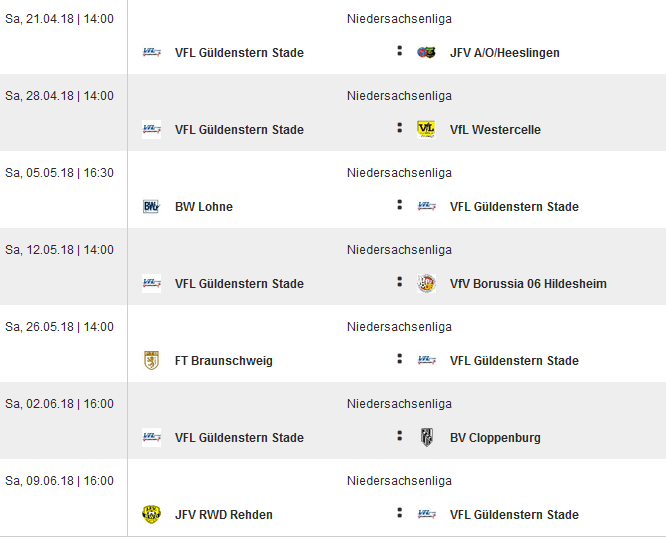
Task: Click the JFV A/O/Heeslingen club logo
Action: click(x=426, y=52)
